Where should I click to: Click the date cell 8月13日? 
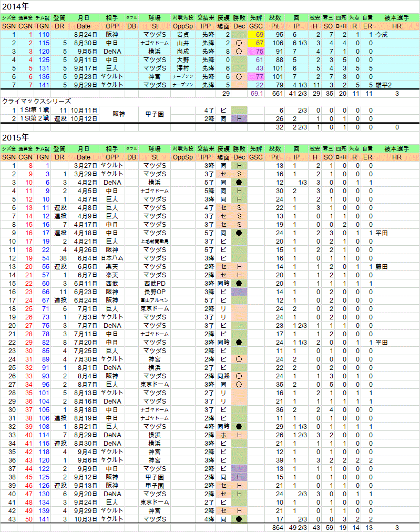tap(84, 393)
